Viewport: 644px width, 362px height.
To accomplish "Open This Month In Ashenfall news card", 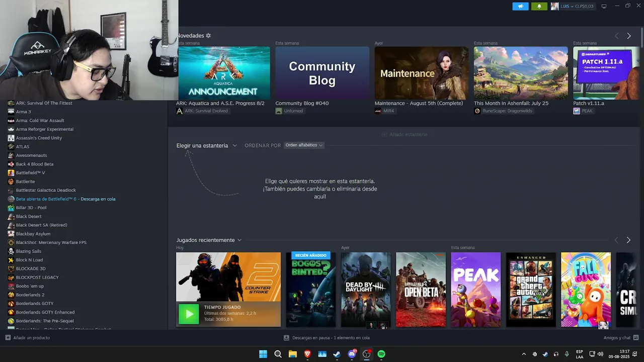I will click(x=521, y=73).
